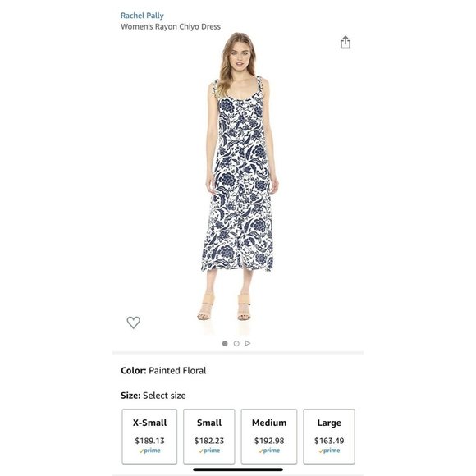Play product video via triangle icon
Image resolution: width=476 pixels, height=476 pixels.
click(x=248, y=343)
